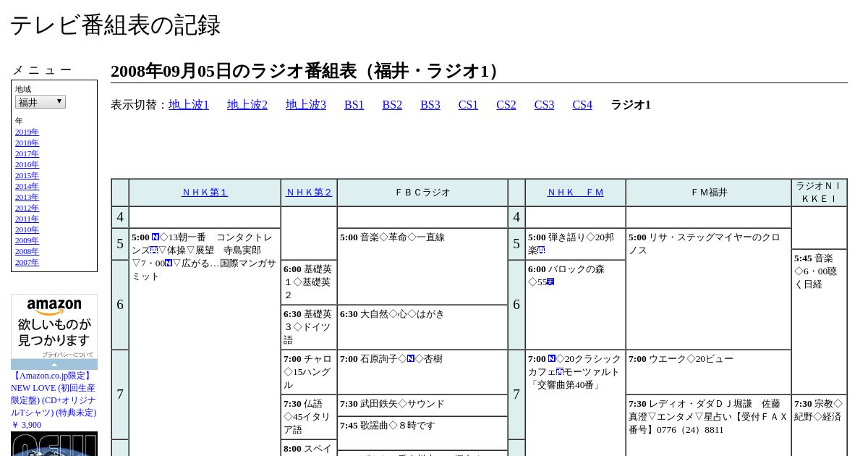Select the 7:30 仏語◇45イタリア語 program
The image size is (868, 456).
pos(309,417)
